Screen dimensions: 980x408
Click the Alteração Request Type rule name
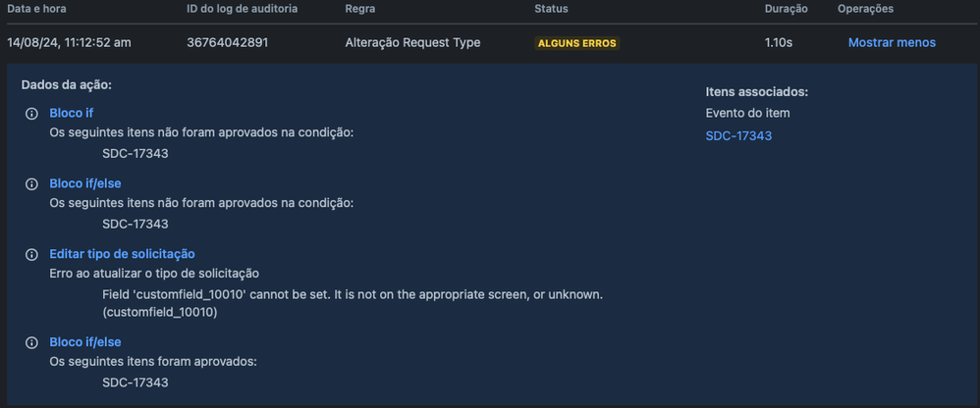(x=412, y=42)
